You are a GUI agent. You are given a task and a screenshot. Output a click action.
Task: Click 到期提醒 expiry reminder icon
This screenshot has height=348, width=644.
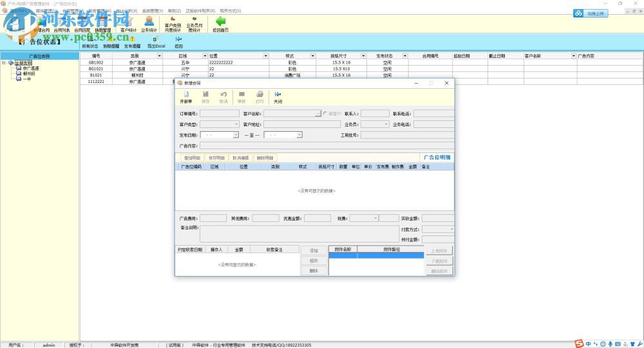tap(111, 39)
